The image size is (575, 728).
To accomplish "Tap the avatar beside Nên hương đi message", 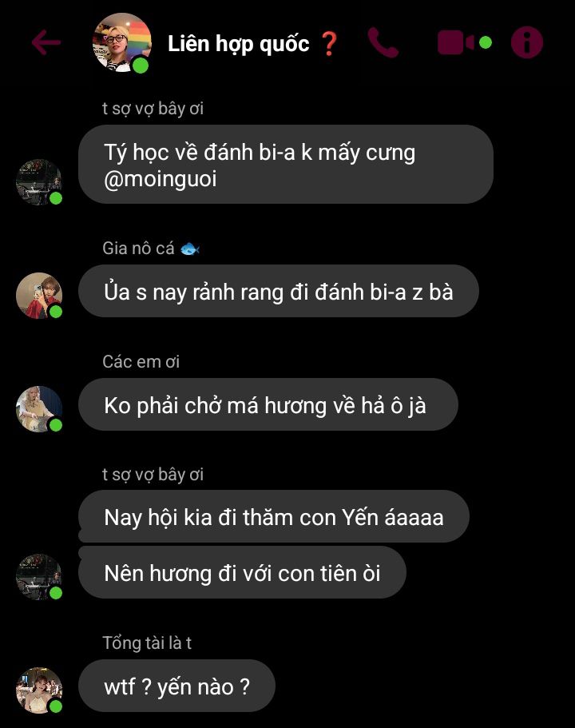I will (x=39, y=577).
